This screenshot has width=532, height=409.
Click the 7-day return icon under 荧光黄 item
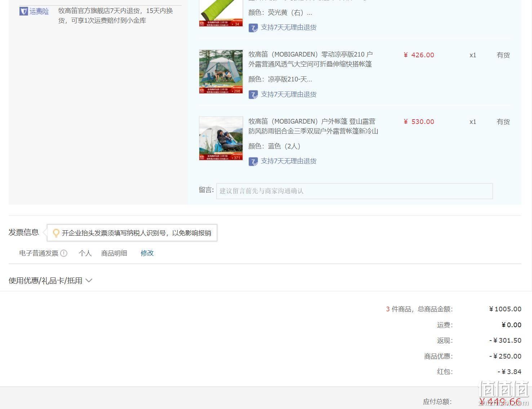(253, 28)
